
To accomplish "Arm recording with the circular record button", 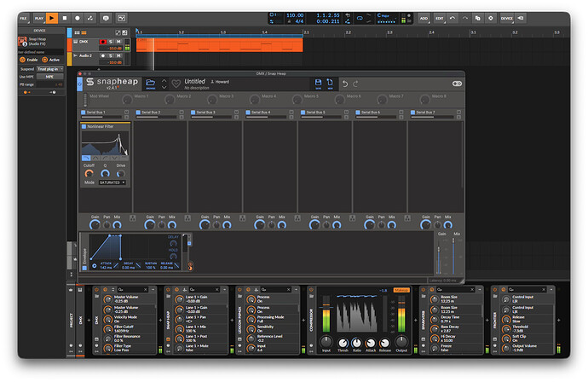I will click(x=78, y=18).
